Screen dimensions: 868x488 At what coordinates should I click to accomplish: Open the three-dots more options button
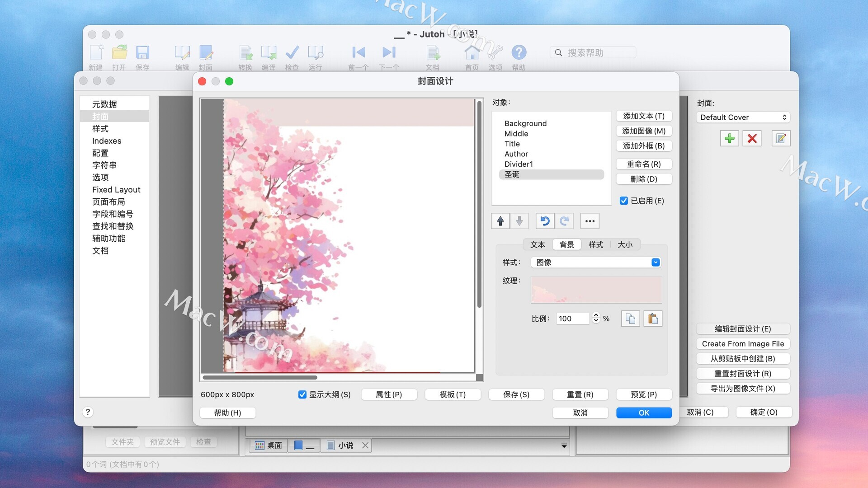(x=590, y=221)
